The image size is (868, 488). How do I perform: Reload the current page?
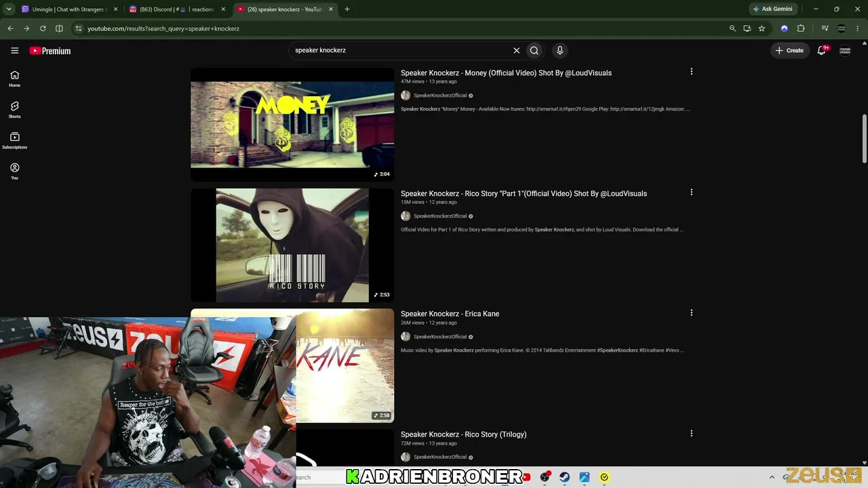coord(43,28)
